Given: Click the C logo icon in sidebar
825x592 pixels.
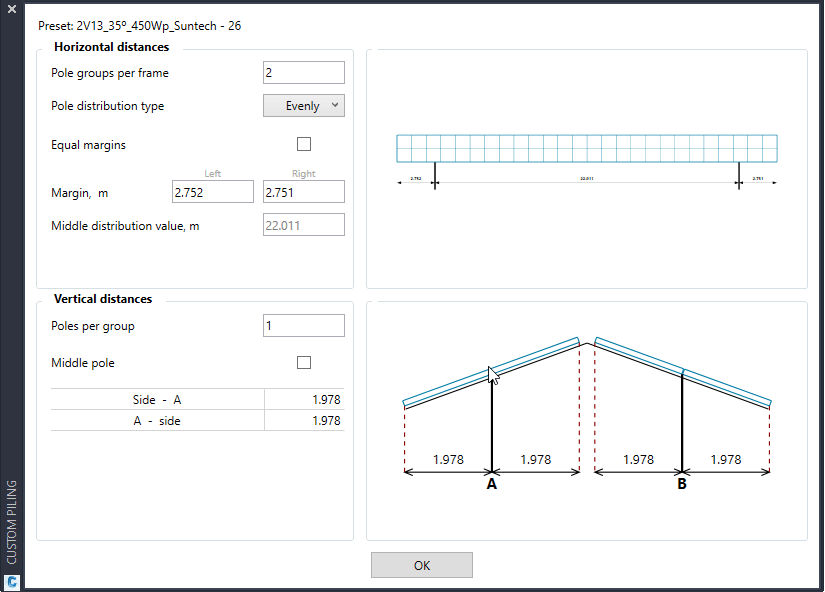Looking at the screenshot, I should (x=12, y=580).
